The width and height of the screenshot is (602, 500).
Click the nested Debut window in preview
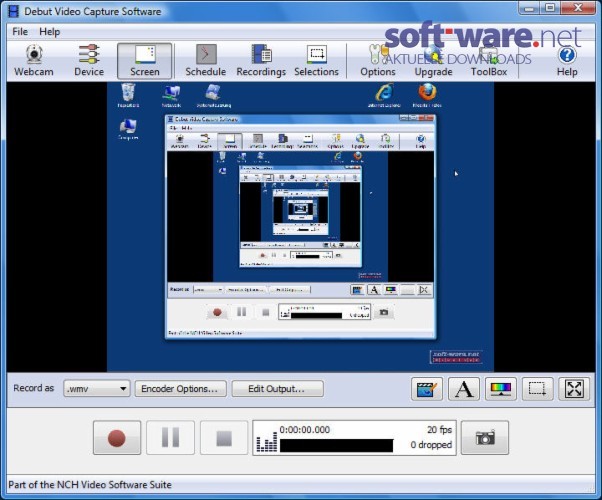coord(301,227)
